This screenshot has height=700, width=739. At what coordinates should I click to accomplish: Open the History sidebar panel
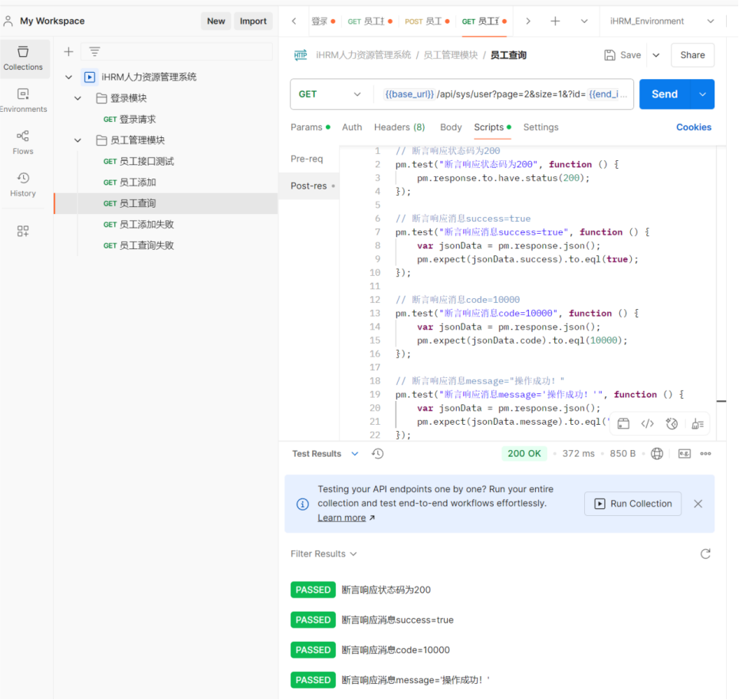(23, 184)
